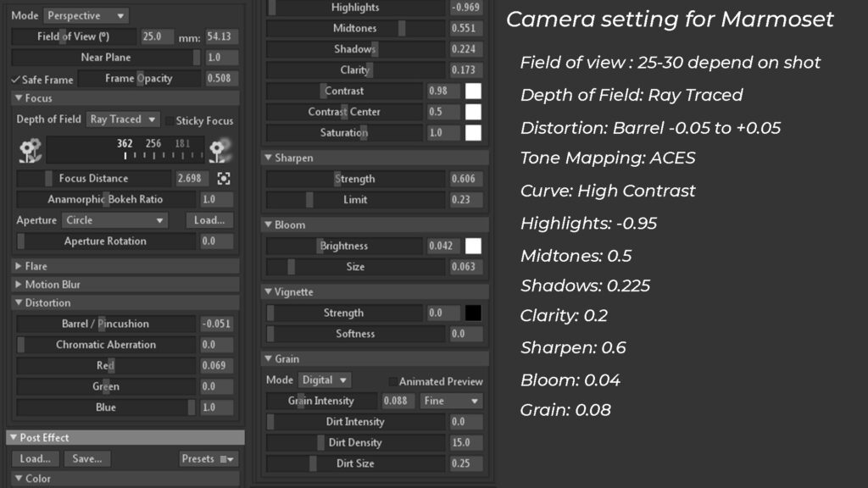
Task: Open the grain Fine dropdown
Action: click(x=451, y=401)
